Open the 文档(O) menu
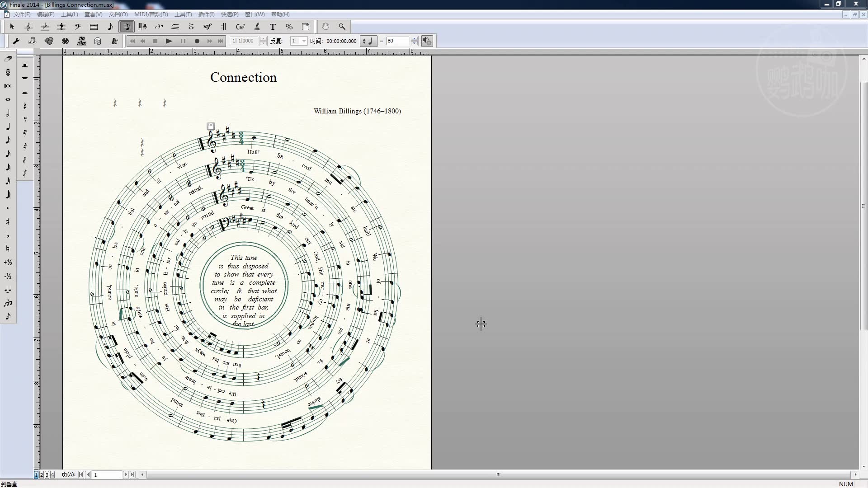Screen dimensions: 868x488 click(118, 14)
